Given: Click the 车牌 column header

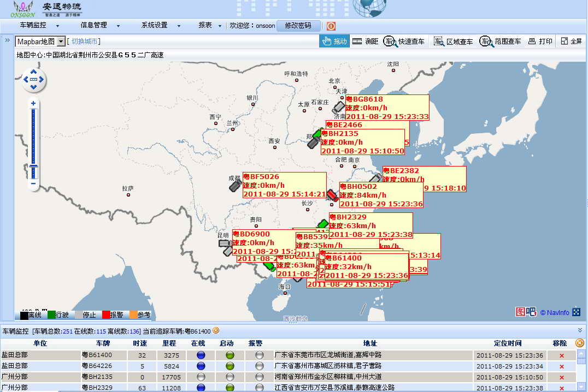Looking at the screenshot, I should coord(103,343).
